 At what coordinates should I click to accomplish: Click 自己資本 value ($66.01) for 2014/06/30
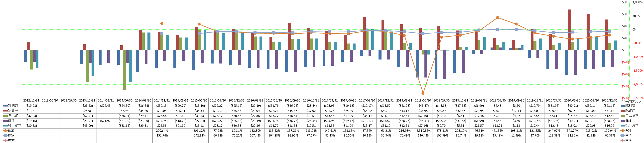(x=125, y=116)
